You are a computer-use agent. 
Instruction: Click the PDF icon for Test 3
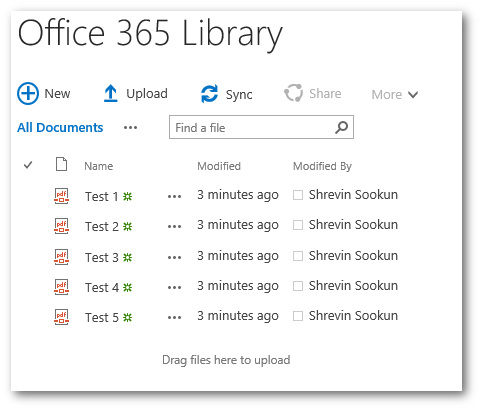point(61,257)
